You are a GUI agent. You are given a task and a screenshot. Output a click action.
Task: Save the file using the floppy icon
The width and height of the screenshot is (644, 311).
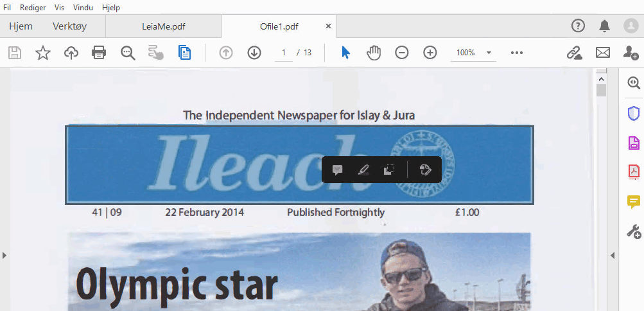pyautogui.click(x=15, y=53)
